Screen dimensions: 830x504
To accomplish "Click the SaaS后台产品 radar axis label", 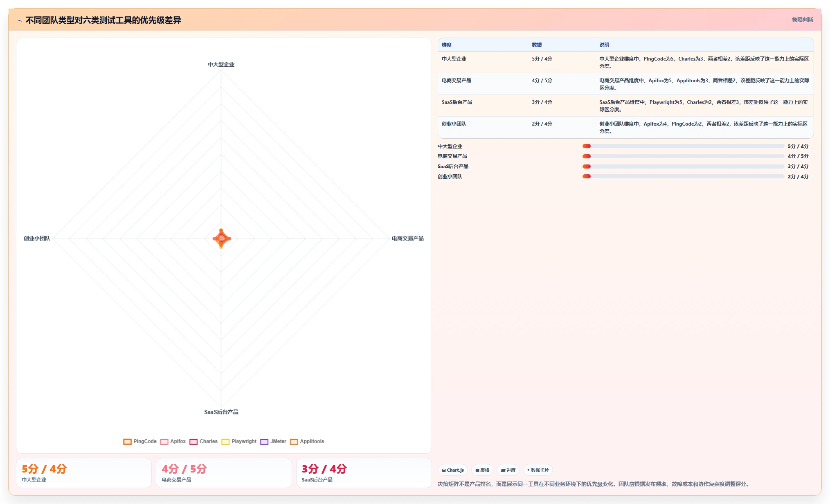I will point(221,412).
